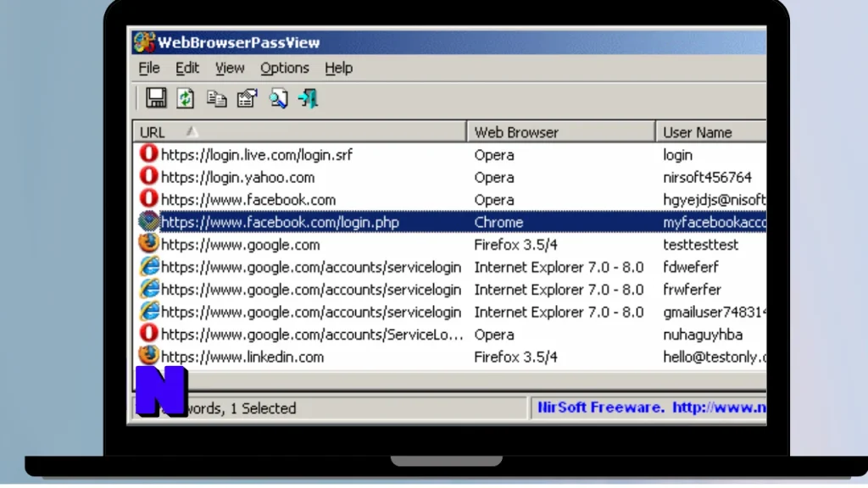Click Opera icon of login.yahoo.com row
Image resolution: width=868 pixels, height=488 pixels.
click(148, 176)
